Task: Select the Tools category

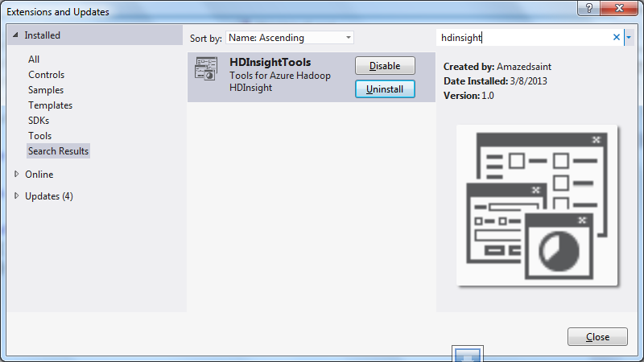Action: [x=39, y=135]
